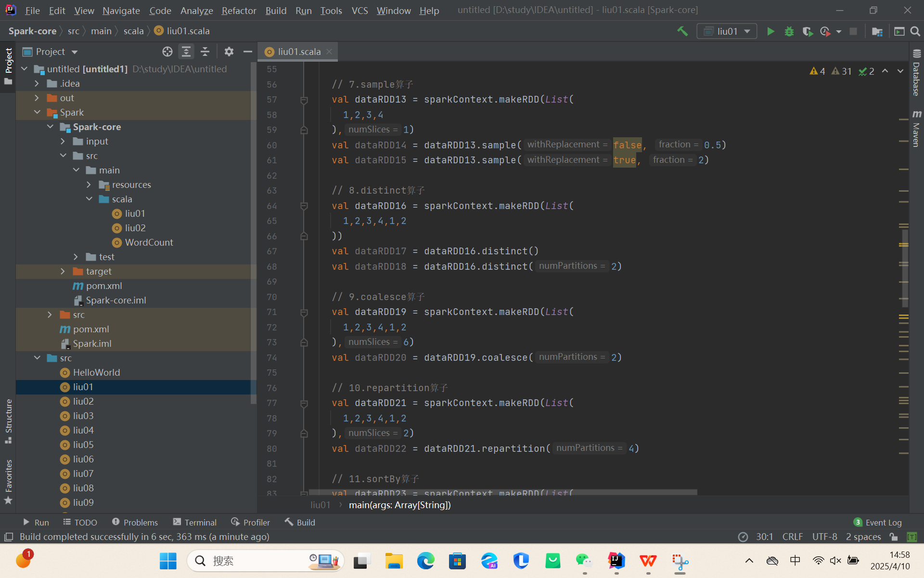This screenshot has height=578, width=924.
Task: Expand the target folder
Action: (63, 271)
